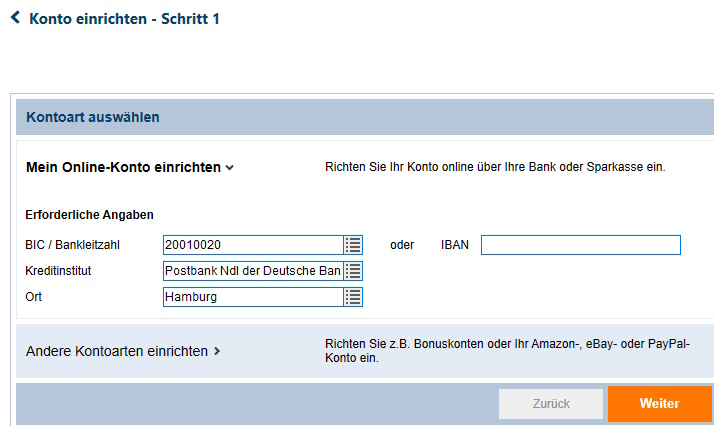Viewport: 714px width, 426px height.
Task: Click the IBAN label text
Action: [x=454, y=245]
